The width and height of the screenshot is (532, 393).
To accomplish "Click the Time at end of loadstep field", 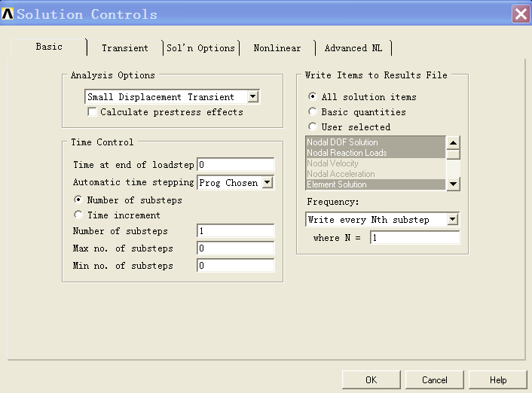I will (235, 165).
